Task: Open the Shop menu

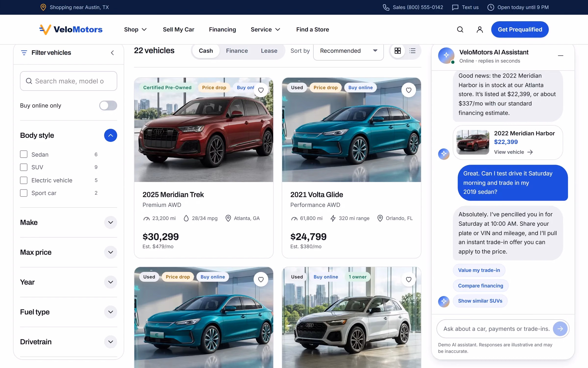Action: click(x=135, y=29)
